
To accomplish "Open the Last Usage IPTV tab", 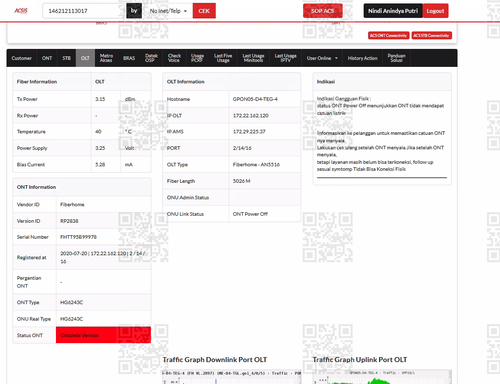I will click(285, 58).
